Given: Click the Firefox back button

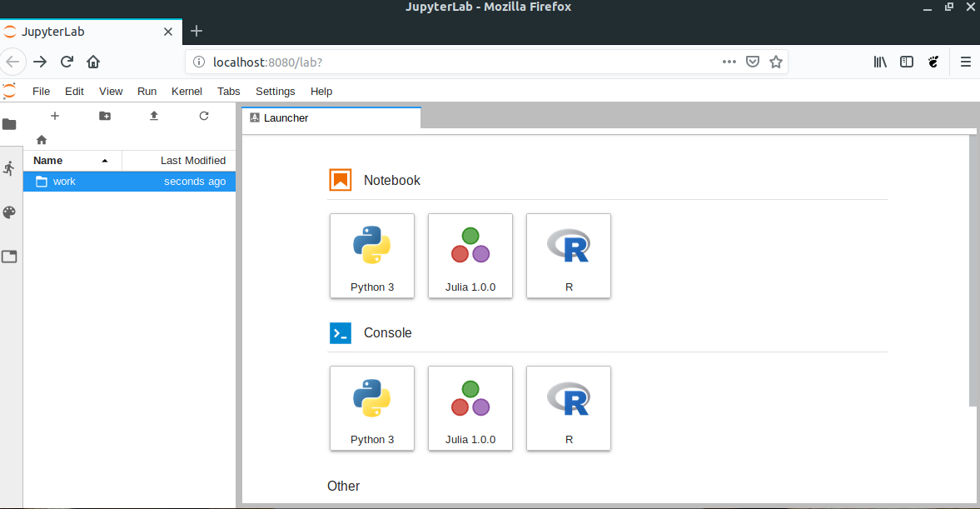Looking at the screenshot, I should tap(12, 62).
